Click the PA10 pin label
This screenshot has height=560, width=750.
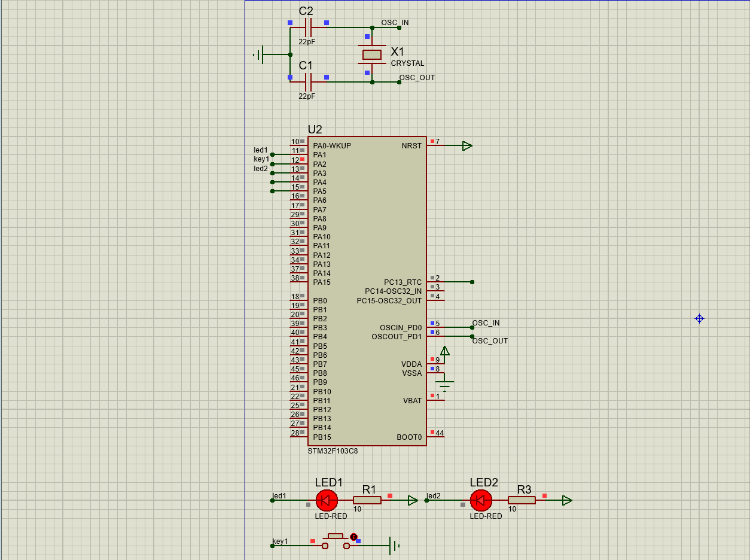(x=322, y=237)
